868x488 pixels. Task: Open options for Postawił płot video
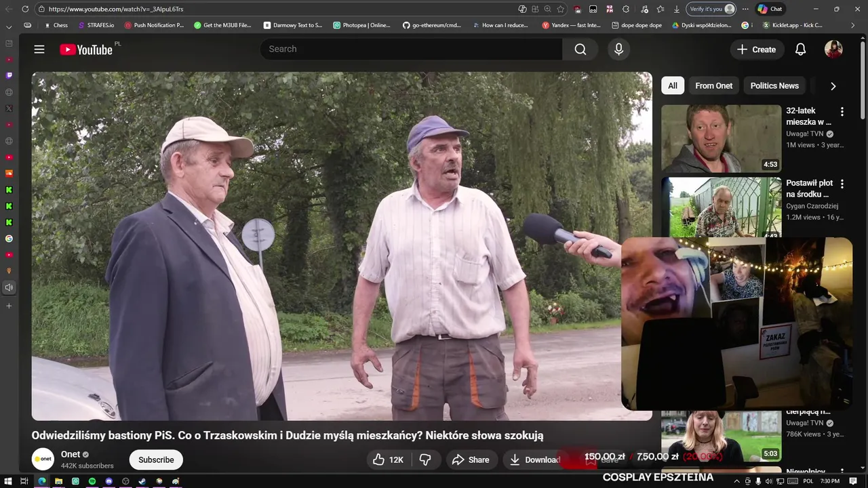[842, 184]
